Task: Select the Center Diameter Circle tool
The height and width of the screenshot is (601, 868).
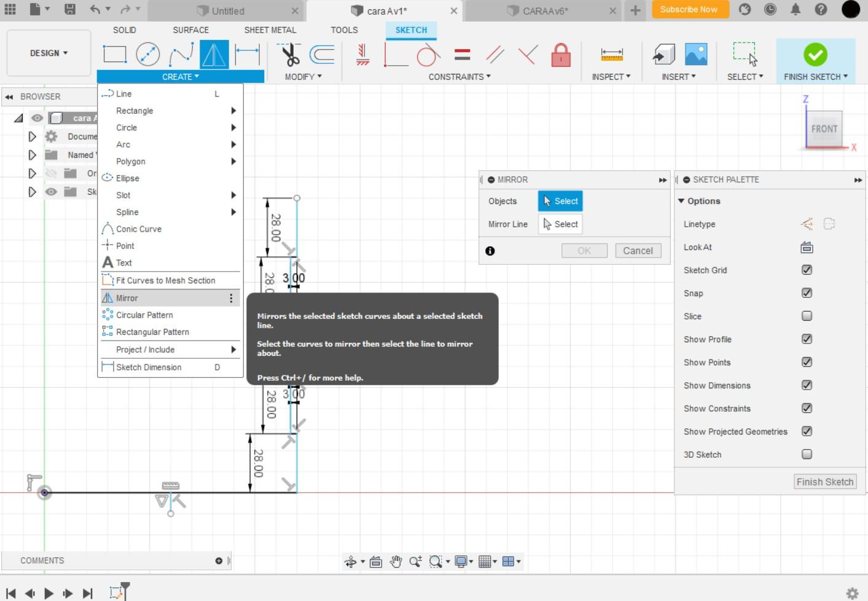Action: [x=147, y=55]
